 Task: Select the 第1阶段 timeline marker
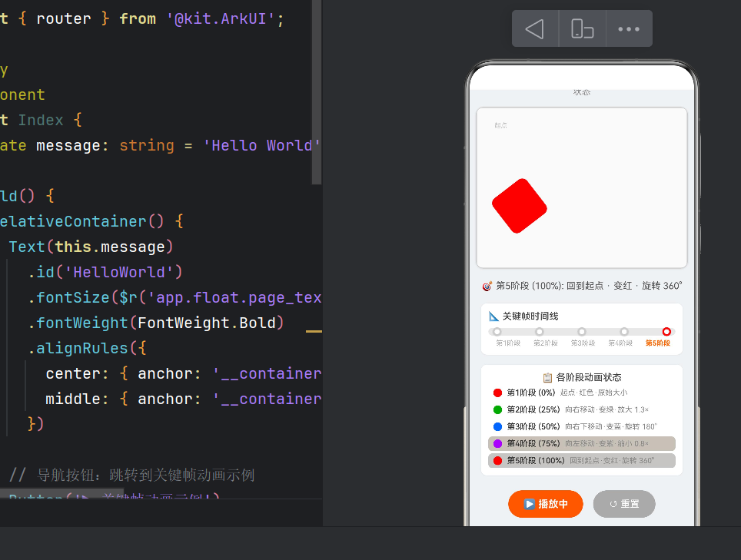[497, 331]
